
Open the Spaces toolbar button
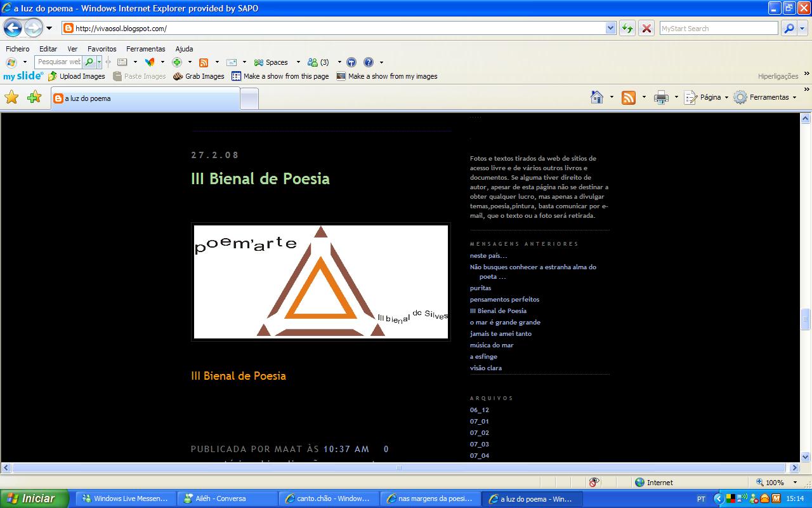click(x=271, y=62)
